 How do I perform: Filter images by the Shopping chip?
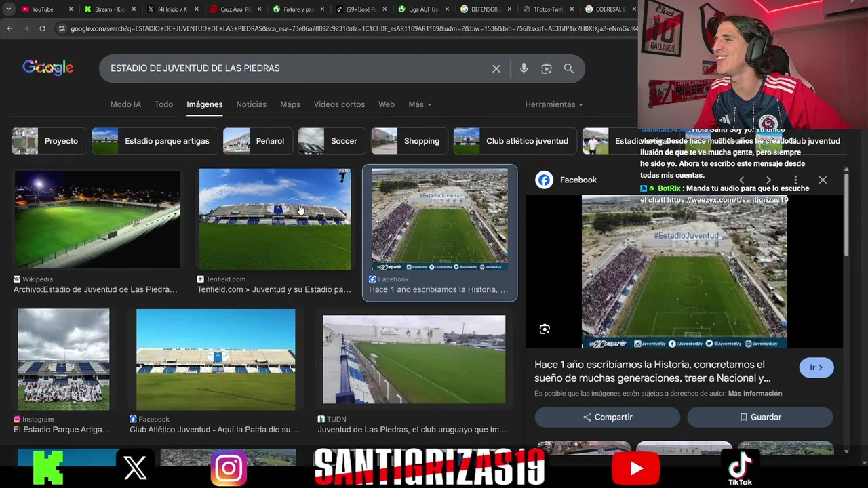tap(408, 141)
